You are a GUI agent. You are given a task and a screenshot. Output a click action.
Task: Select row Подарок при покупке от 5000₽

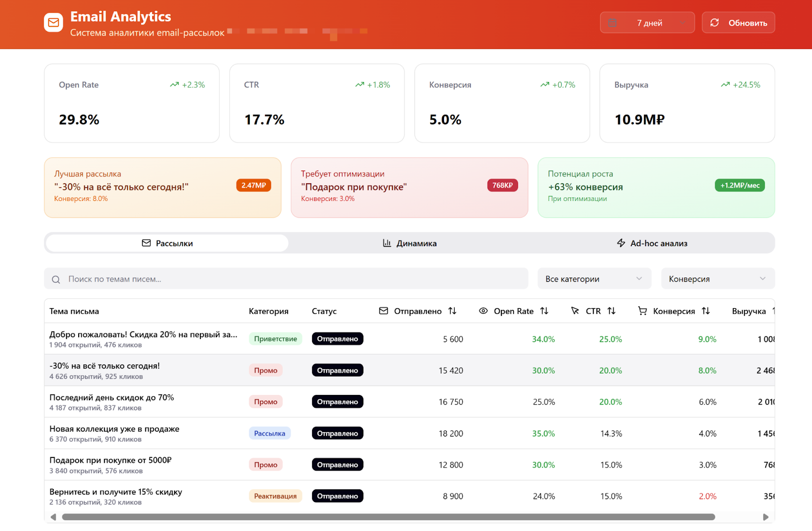tap(410, 464)
